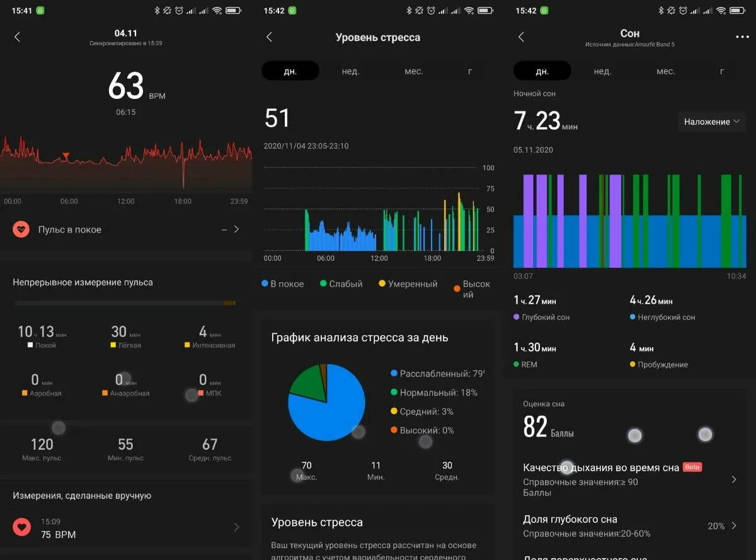This screenshot has width=756, height=560.
Task: Tap the 1 ч 30 мин REM value
Action: [x=535, y=348]
